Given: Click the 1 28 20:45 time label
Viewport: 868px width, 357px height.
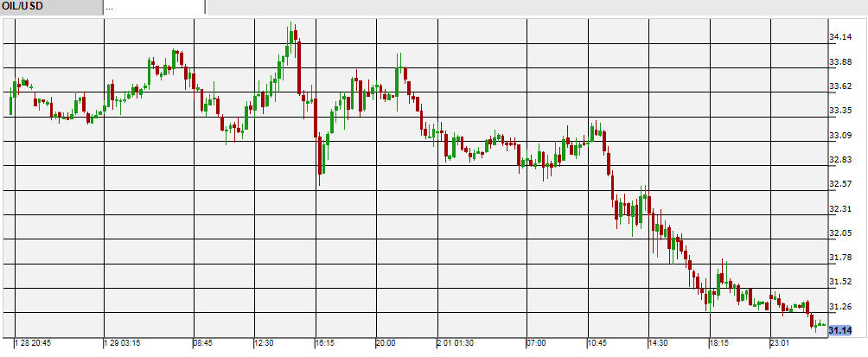Looking at the screenshot, I should (33, 343).
